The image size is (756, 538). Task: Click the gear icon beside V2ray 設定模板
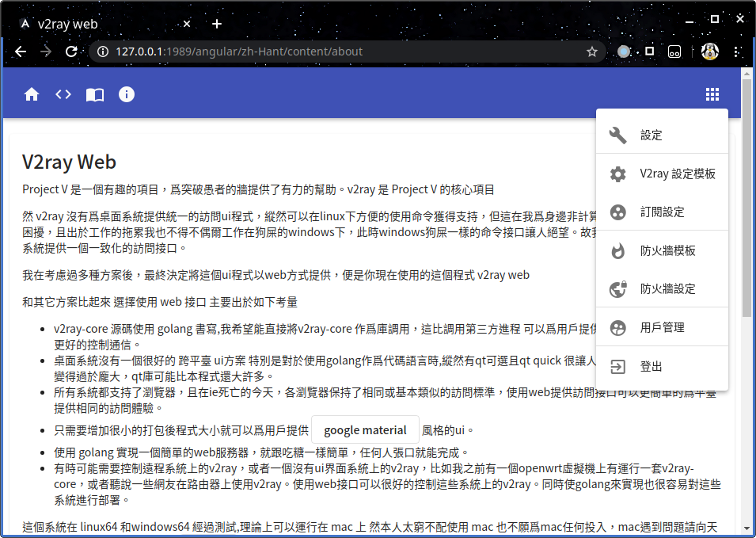point(617,174)
